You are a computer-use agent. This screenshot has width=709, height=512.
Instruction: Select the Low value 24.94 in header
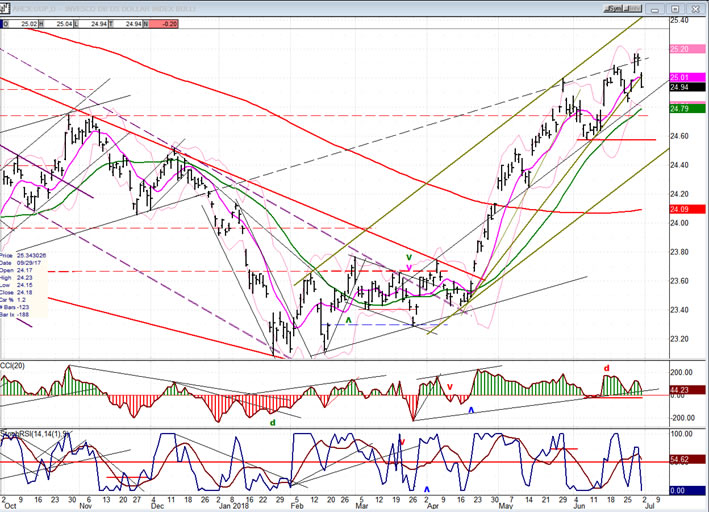[94, 24]
